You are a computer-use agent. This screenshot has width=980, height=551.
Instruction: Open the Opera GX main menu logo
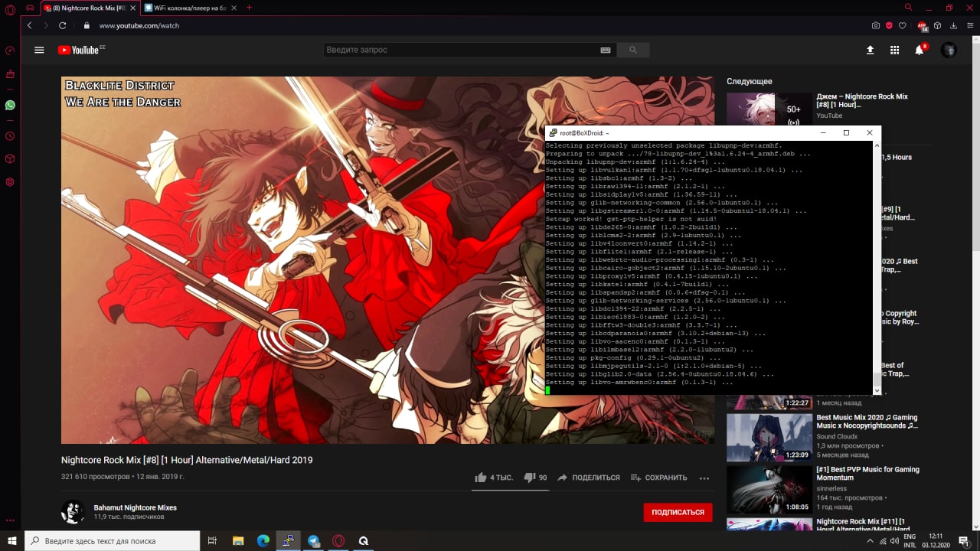[x=10, y=8]
